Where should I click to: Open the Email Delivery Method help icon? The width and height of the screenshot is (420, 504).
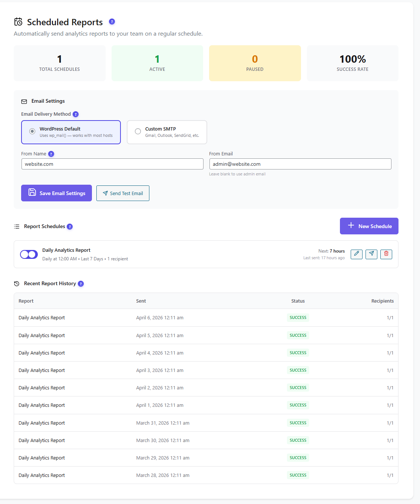click(x=76, y=114)
